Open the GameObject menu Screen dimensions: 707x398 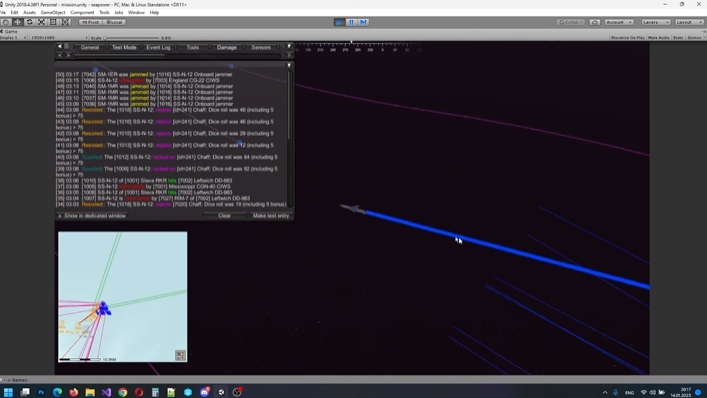(x=53, y=13)
